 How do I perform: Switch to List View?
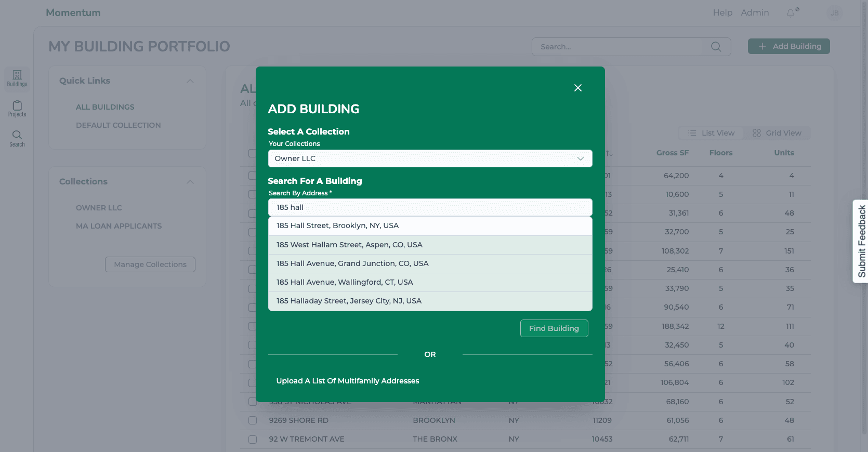pos(711,133)
